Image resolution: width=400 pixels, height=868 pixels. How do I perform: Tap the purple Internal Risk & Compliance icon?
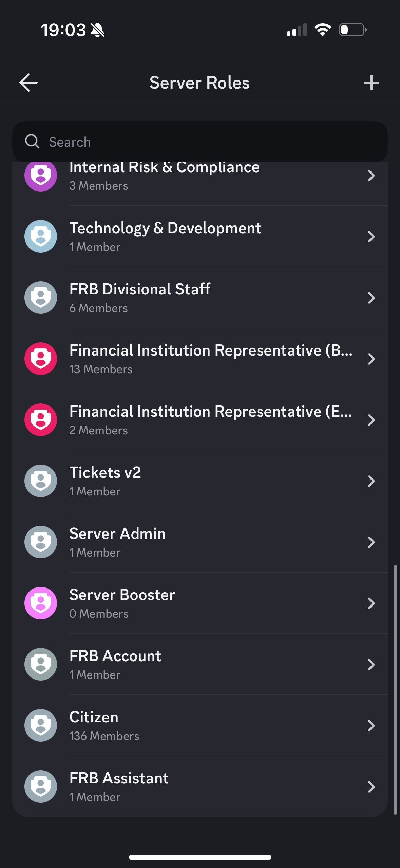(41, 176)
